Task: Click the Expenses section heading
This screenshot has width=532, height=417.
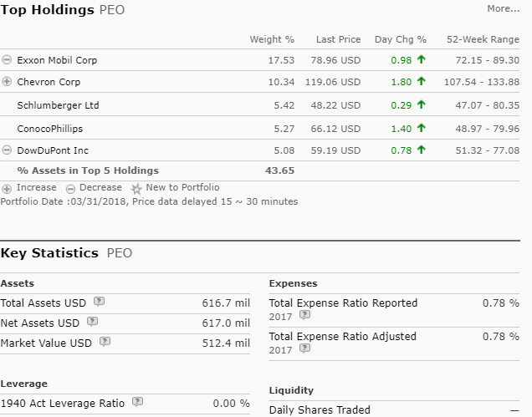Action: tap(293, 283)
